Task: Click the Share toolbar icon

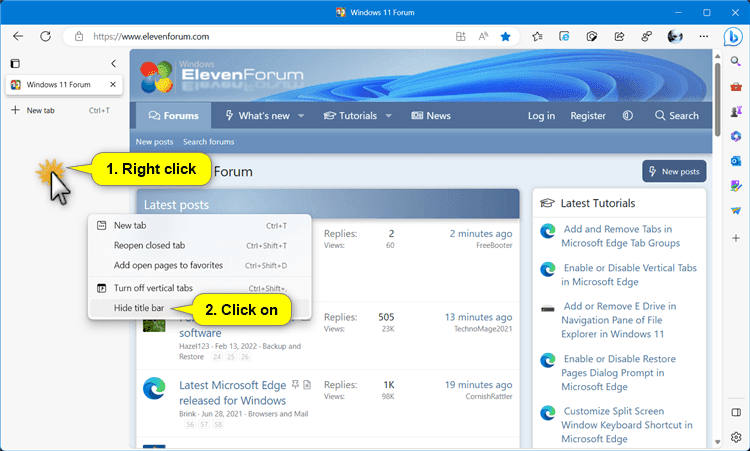Action: pyautogui.click(x=619, y=36)
